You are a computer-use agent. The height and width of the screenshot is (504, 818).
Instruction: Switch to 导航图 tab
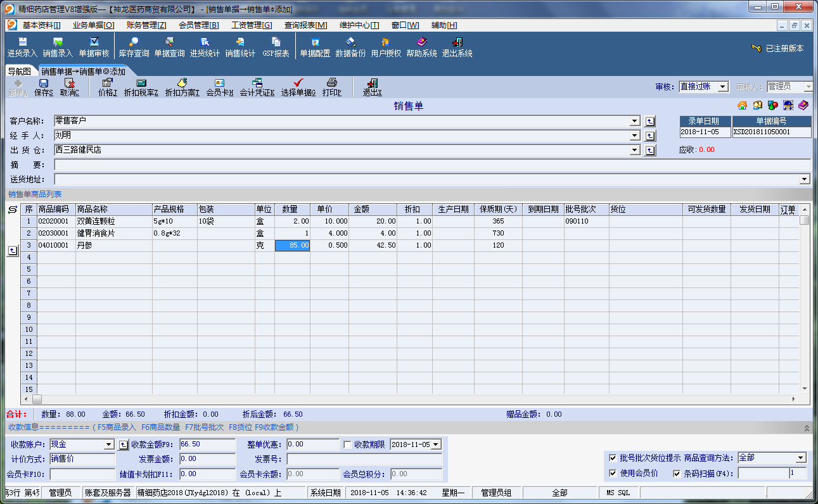pyautogui.click(x=20, y=72)
